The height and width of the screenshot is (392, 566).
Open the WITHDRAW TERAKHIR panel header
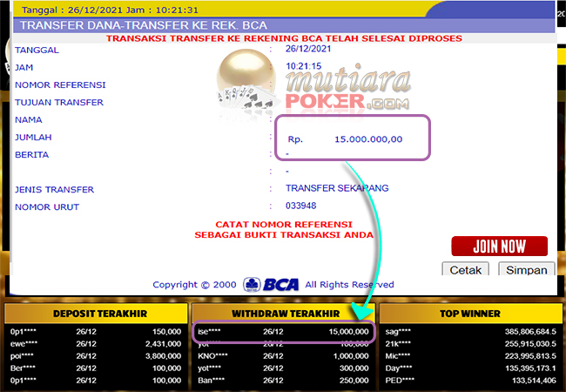284,314
